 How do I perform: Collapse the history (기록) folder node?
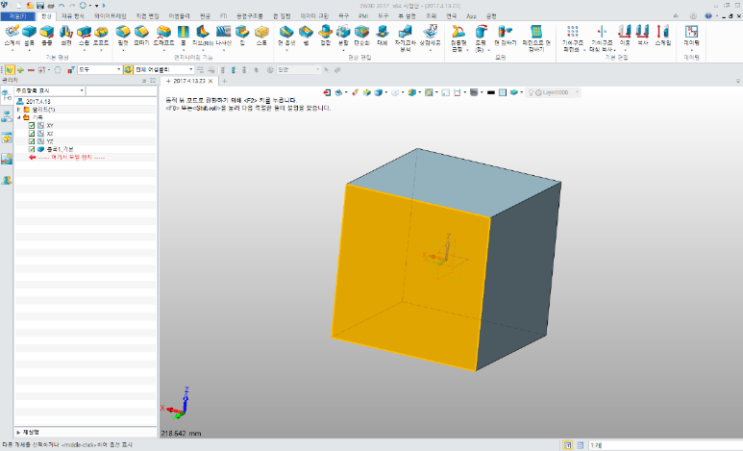[18, 117]
